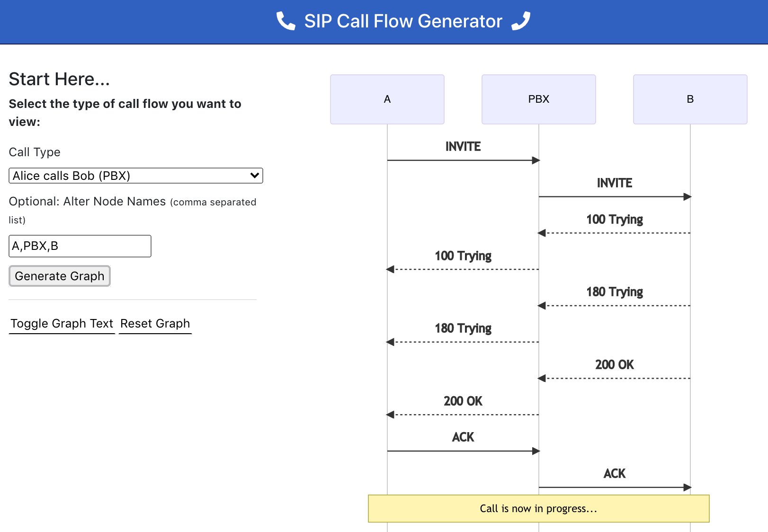Open the Call Type dropdown
The image size is (768, 532).
click(135, 176)
